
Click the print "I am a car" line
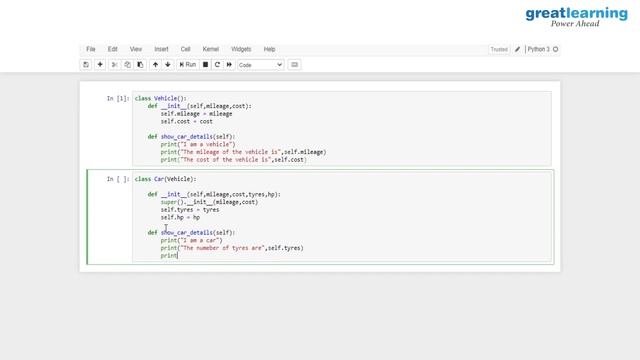pos(191,240)
